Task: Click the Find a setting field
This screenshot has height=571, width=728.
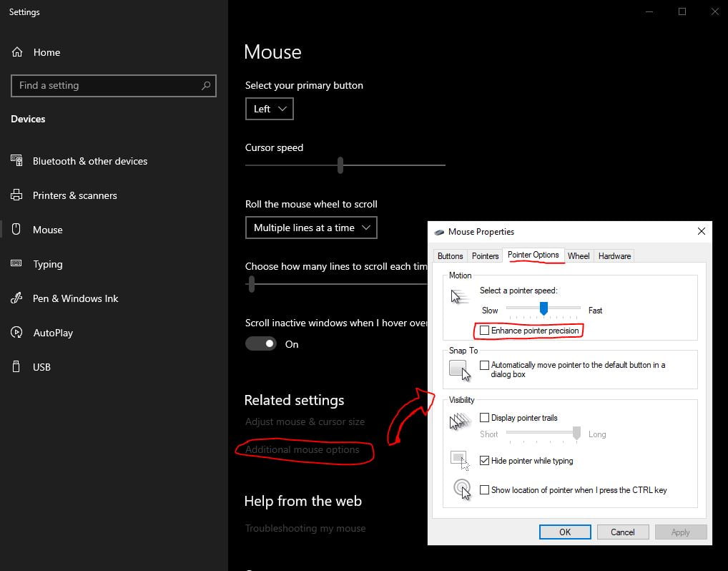Action: click(x=107, y=86)
